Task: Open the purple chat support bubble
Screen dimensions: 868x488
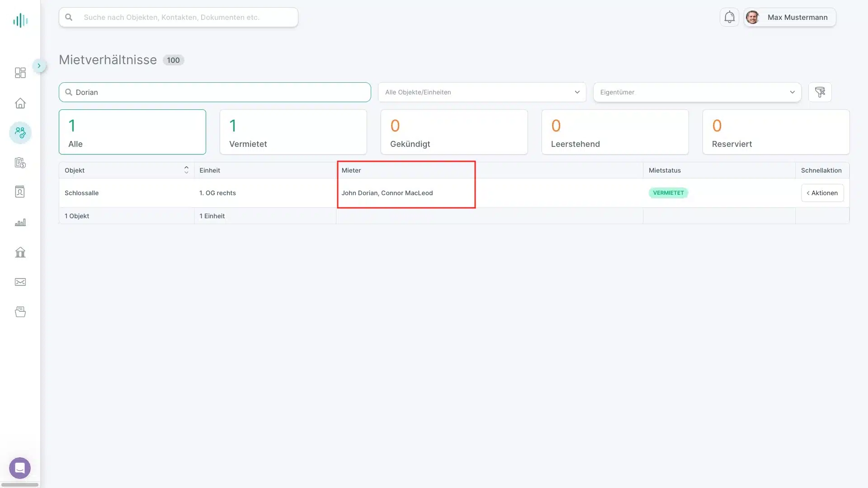Action: point(20,468)
